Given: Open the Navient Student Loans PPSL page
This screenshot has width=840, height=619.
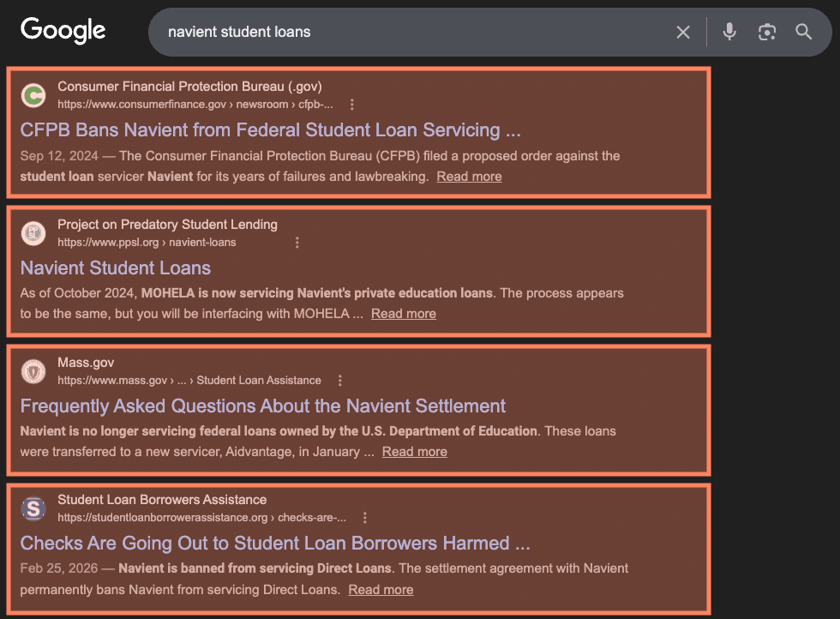Looking at the screenshot, I should [x=115, y=268].
